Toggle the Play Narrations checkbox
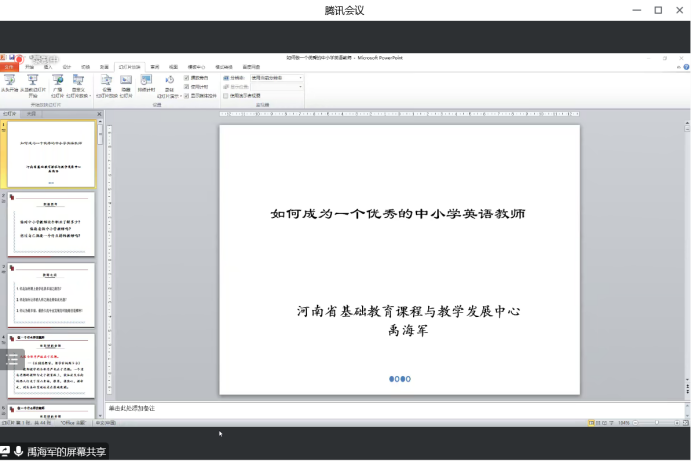 coord(187,77)
